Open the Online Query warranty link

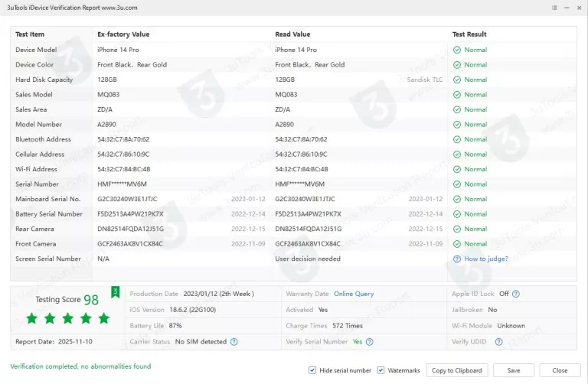(x=354, y=294)
